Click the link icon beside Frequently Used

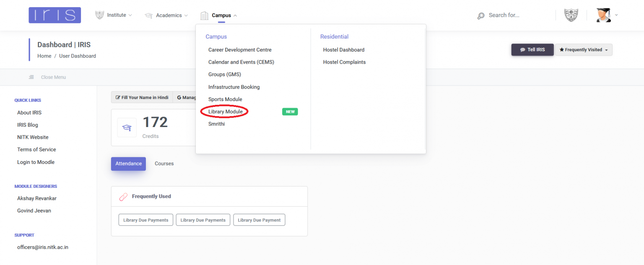[x=123, y=196]
